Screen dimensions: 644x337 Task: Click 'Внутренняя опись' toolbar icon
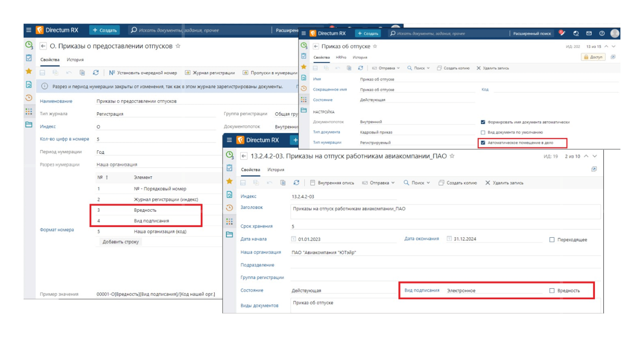[313, 183]
